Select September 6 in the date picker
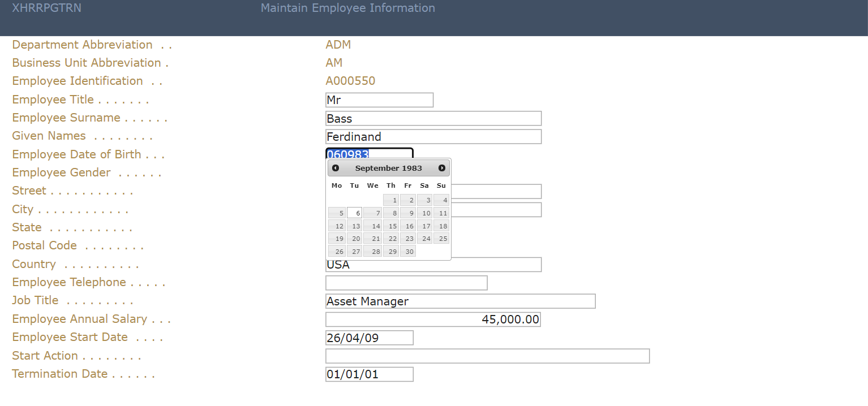868x406 pixels. click(x=355, y=213)
